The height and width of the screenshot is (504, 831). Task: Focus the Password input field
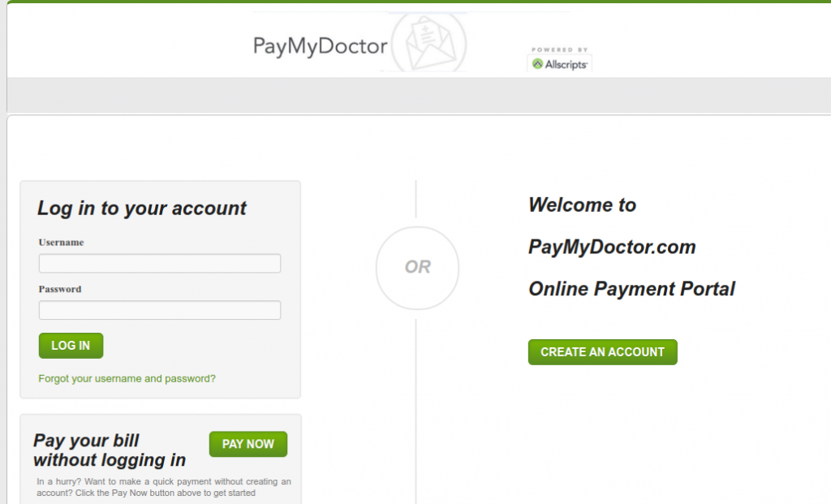pyautogui.click(x=160, y=310)
